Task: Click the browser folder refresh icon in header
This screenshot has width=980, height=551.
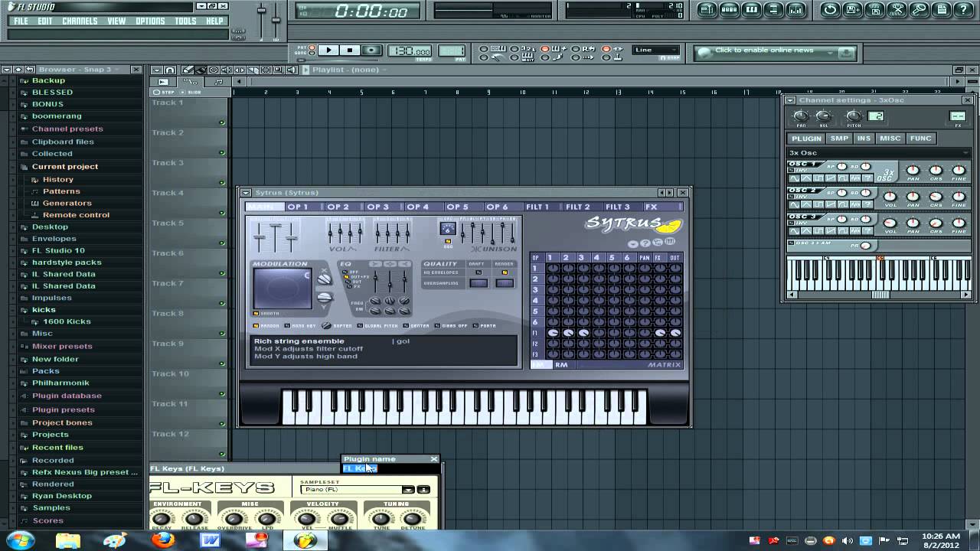Action: pos(31,70)
